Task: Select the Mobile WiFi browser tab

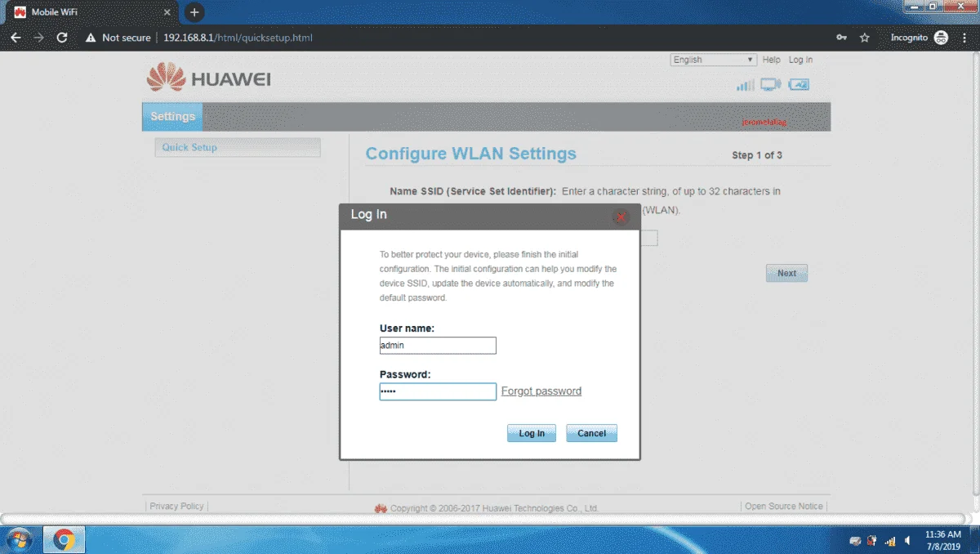Action: click(91, 13)
